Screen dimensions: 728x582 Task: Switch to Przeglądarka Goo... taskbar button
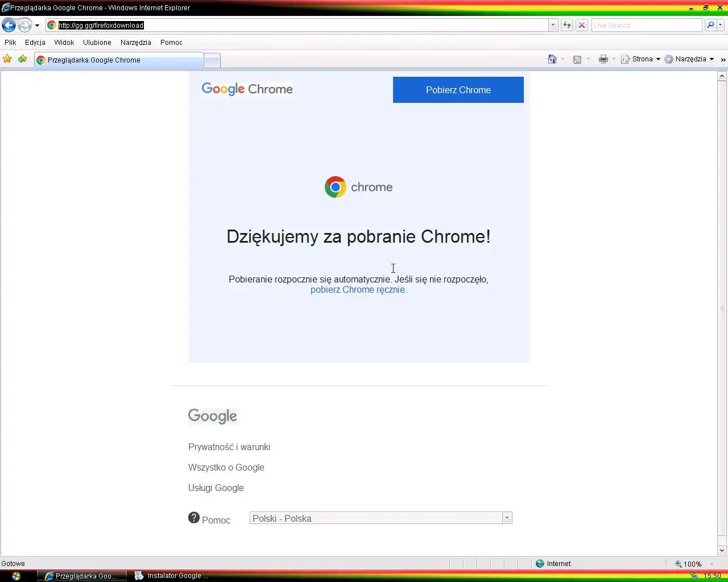(81, 576)
